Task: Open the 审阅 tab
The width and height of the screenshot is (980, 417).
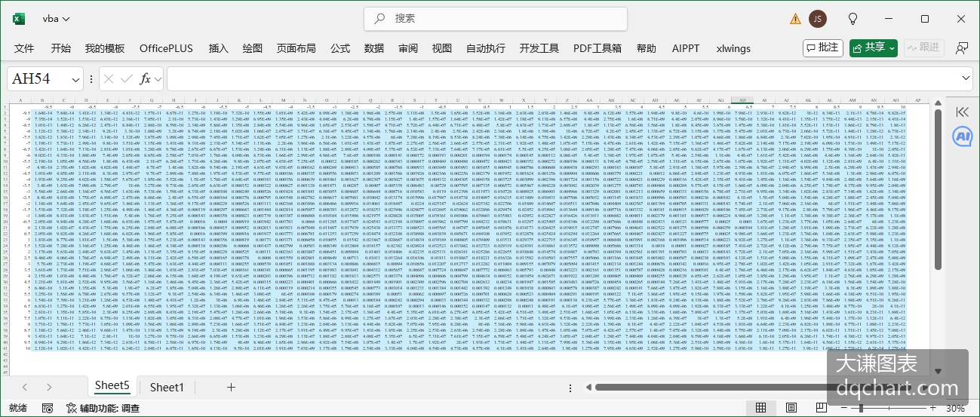Action: 408,48
